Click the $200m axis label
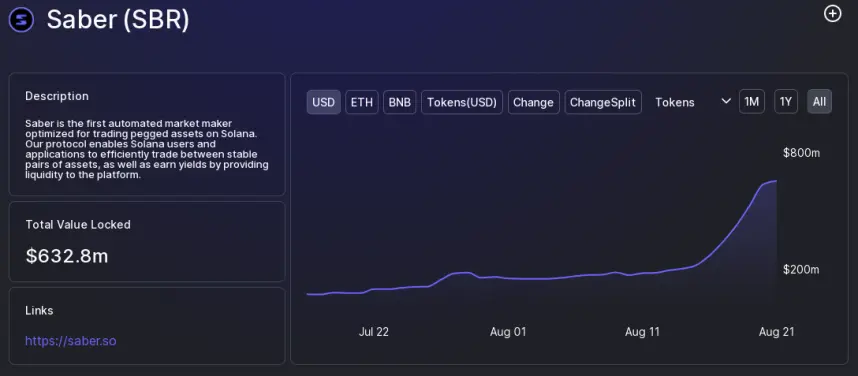The width and height of the screenshot is (858, 376). [802, 270]
